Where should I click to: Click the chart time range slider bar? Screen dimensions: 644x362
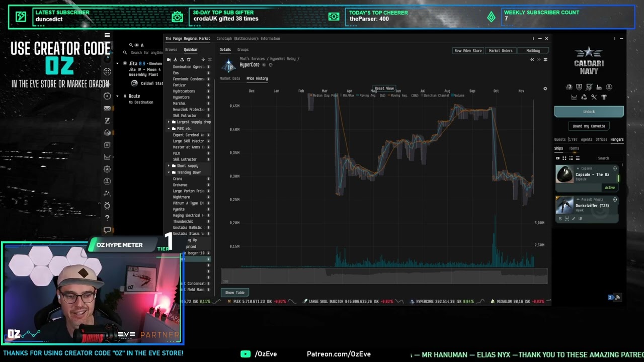(384, 276)
